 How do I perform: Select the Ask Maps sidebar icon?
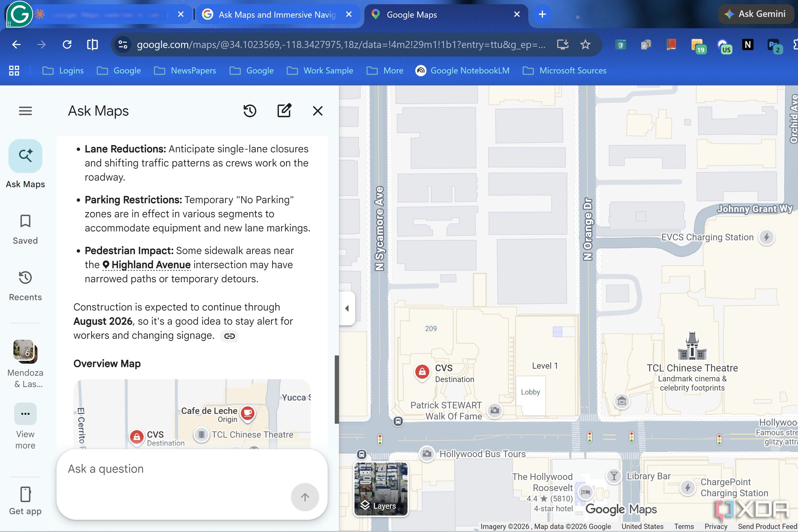[25, 156]
